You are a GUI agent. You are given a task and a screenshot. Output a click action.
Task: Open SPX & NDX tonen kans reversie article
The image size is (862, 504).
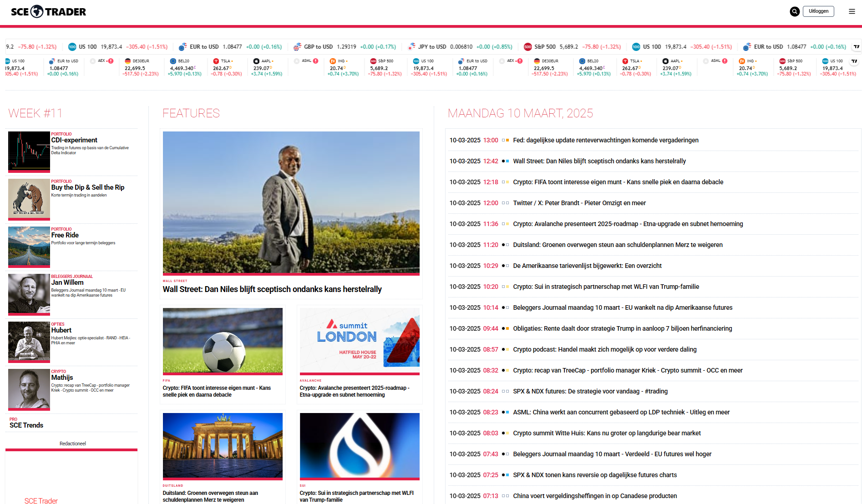point(595,475)
